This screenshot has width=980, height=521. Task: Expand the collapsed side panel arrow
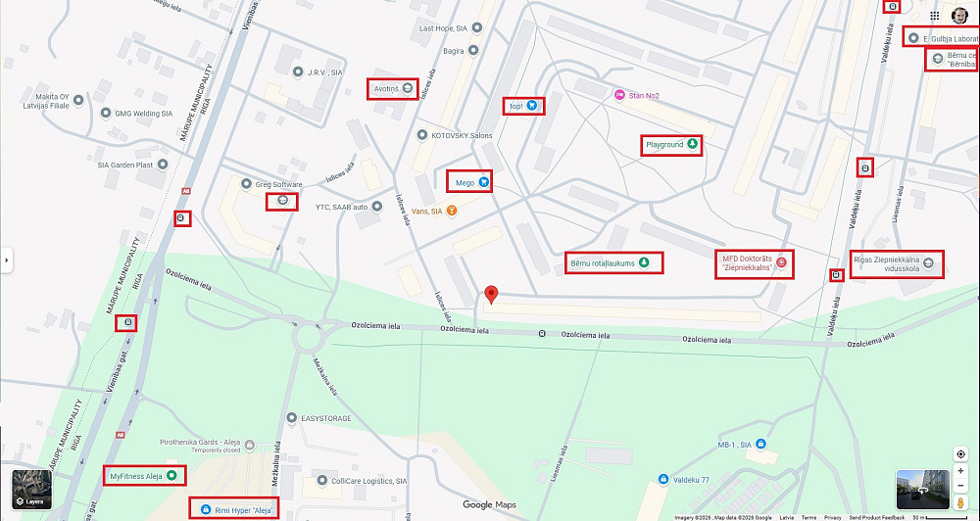pyautogui.click(x=6, y=260)
